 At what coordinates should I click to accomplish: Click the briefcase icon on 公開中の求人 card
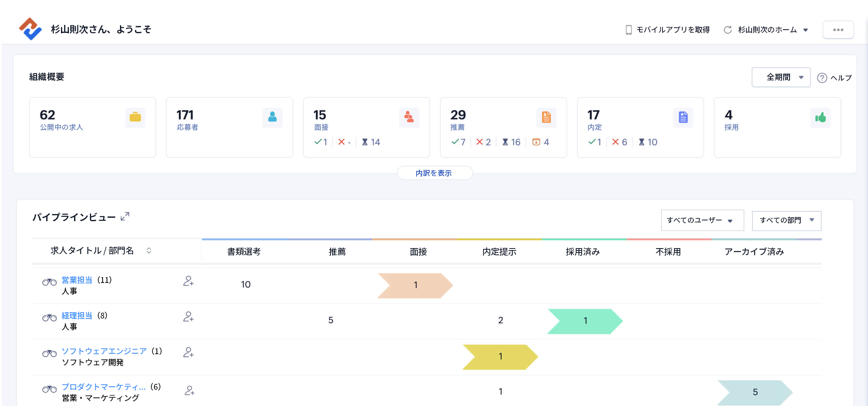pos(135,118)
